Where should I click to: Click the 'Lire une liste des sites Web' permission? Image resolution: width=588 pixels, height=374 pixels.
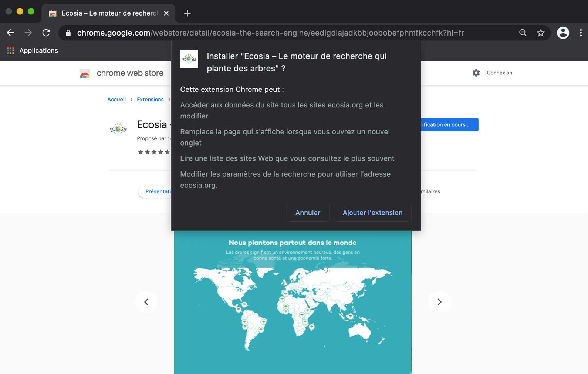pos(287,158)
